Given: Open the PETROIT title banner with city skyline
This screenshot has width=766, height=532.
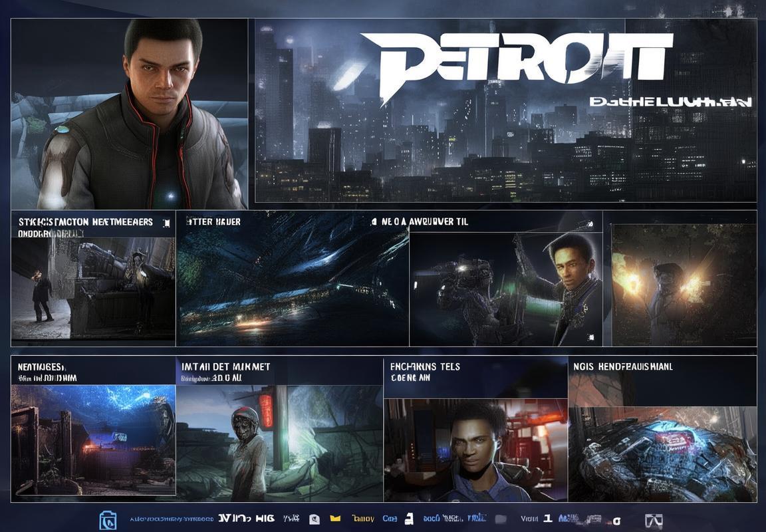Looking at the screenshot, I should pos(505,110).
